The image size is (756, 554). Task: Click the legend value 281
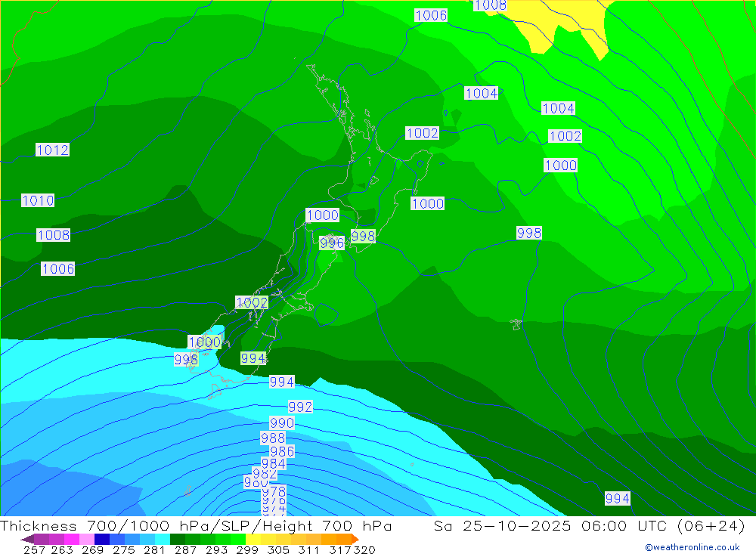click(154, 550)
